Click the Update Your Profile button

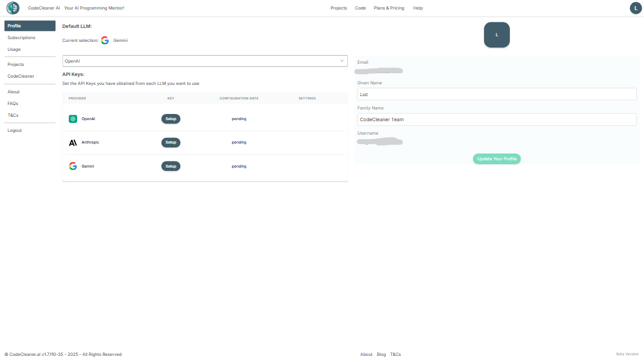click(x=496, y=159)
